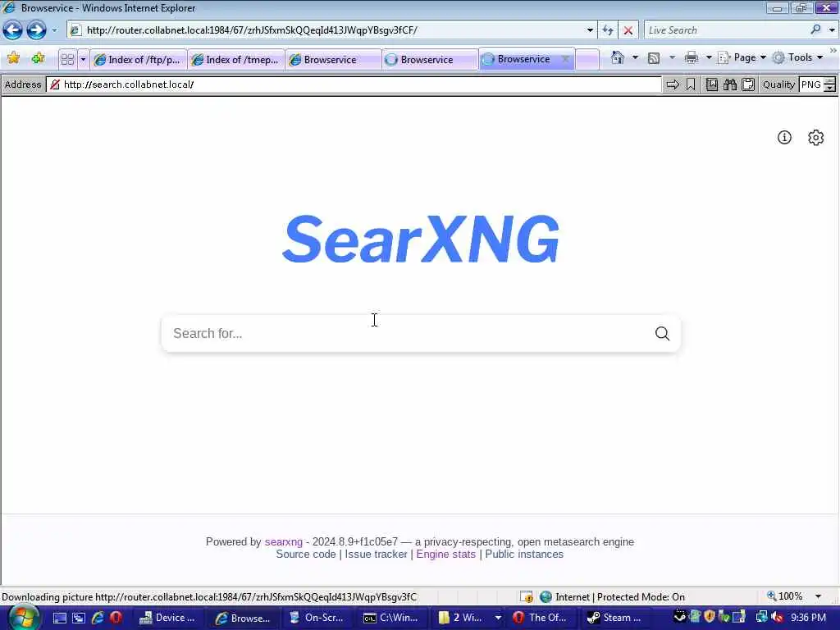The width and height of the screenshot is (840, 630).
Task: Go forward with the IE Forward arrow
Action: [36, 30]
